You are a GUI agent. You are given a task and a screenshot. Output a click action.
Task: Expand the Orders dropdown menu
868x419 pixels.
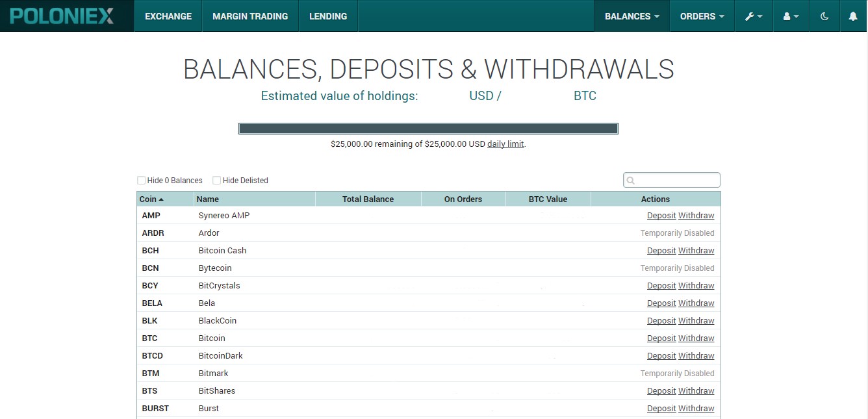[702, 16]
